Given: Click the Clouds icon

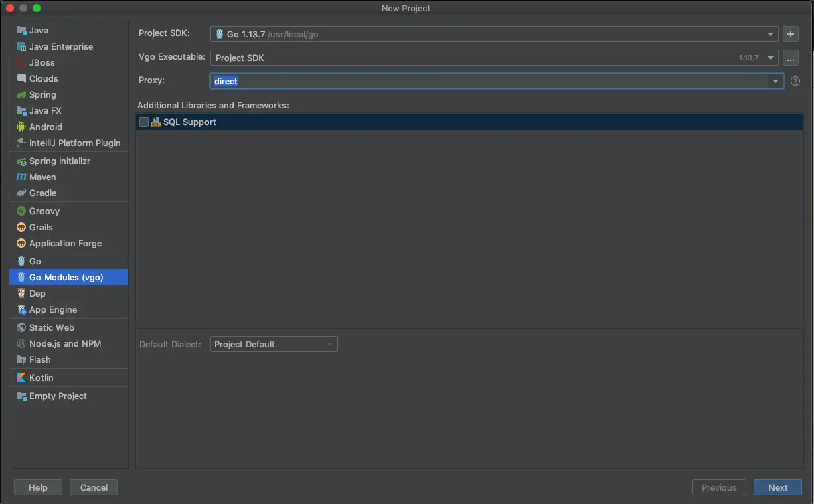Looking at the screenshot, I should pyautogui.click(x=21, y=78).
